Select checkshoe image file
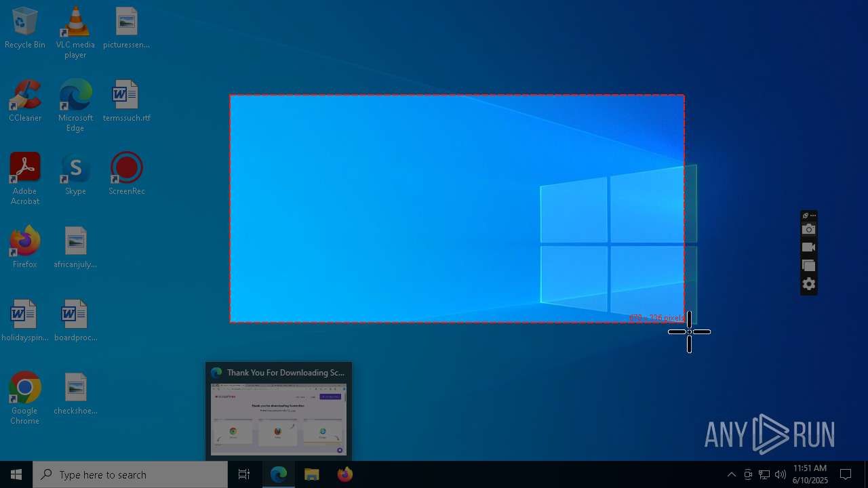 75,394
